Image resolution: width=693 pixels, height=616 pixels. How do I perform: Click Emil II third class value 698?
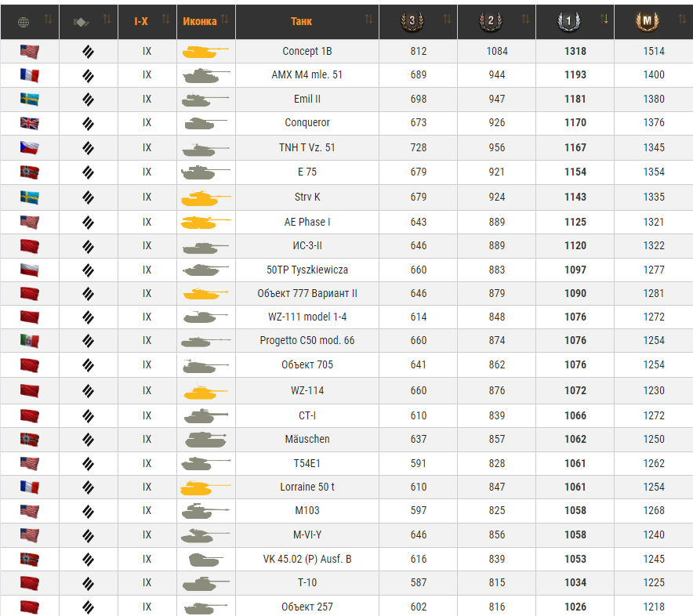click(419, 99)
